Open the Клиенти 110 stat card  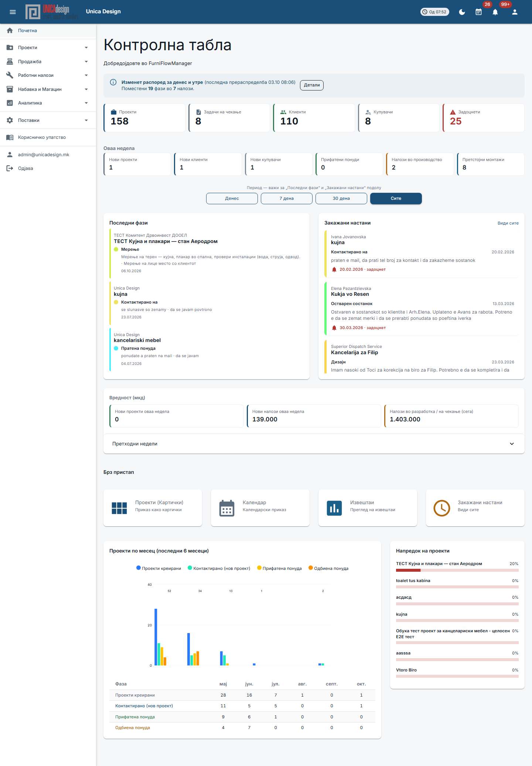(x=314, y=118)
